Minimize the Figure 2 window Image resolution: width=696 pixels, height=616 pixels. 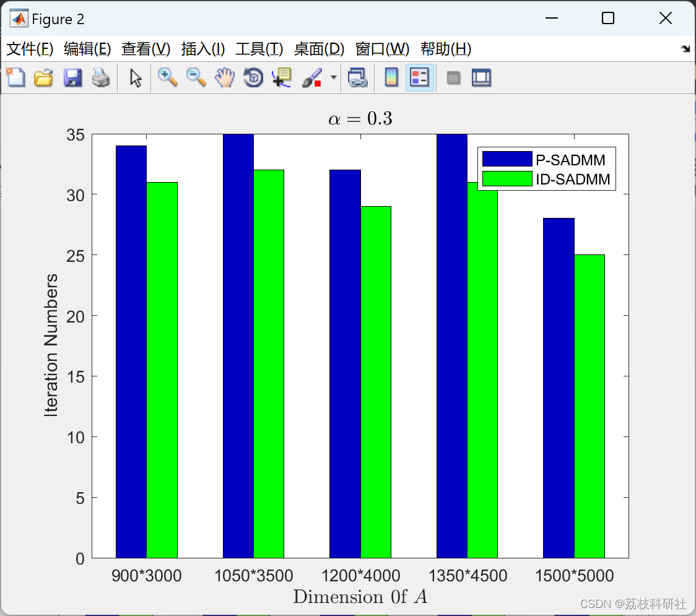click(552, 18)
